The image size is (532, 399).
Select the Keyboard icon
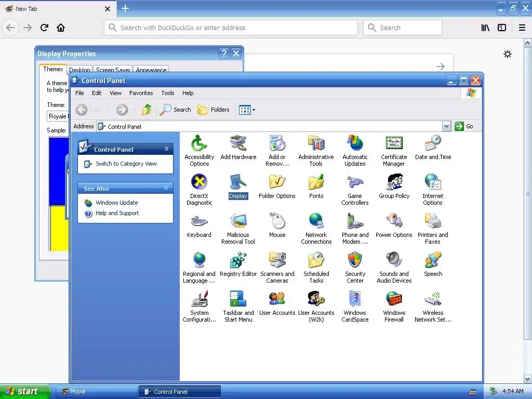point(199,225)
